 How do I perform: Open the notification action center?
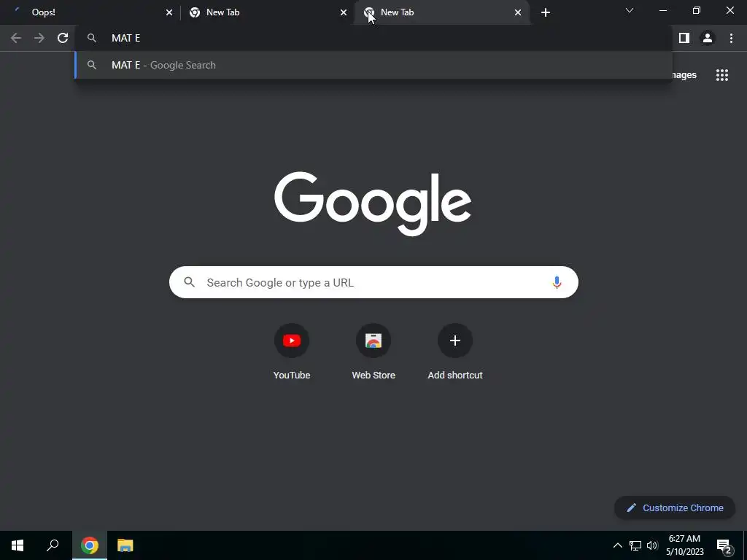[724, 545]
